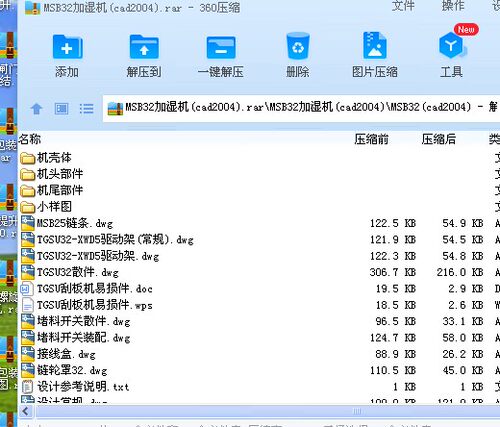
Task: Click the TGSU刮板机易损件.wps file icon
Action: pyautogui.click(x=27, y=305)
